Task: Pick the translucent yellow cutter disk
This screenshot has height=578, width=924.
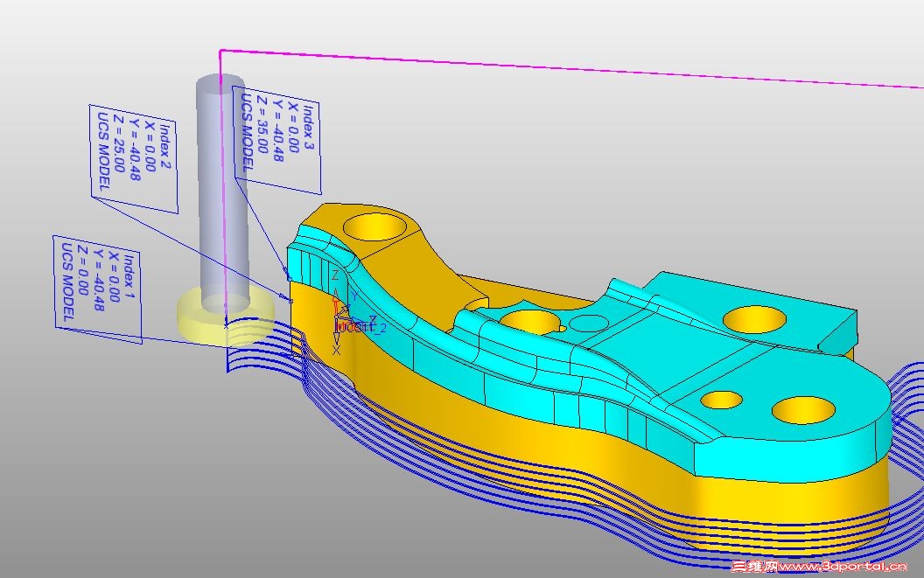Action: (226, 317)
